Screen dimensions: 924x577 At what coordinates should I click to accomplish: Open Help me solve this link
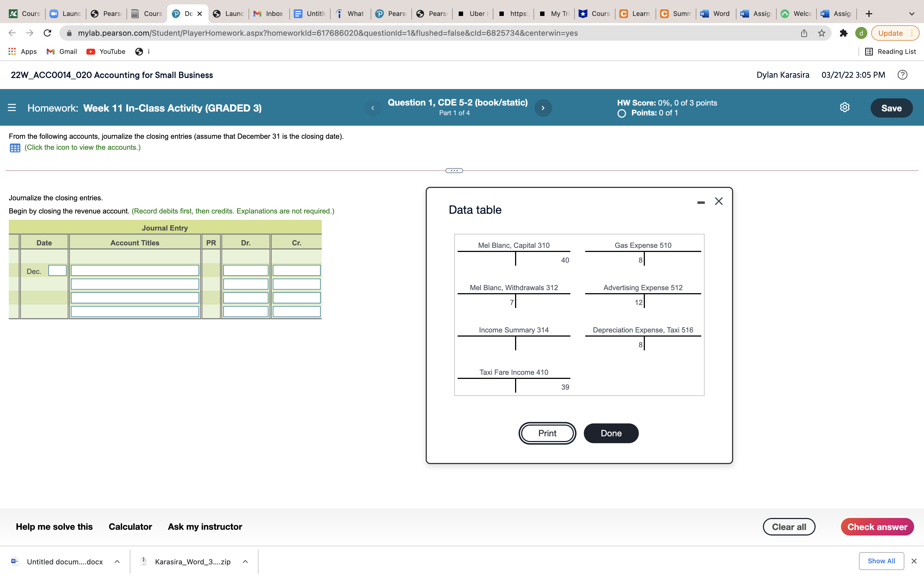point(54,527)
